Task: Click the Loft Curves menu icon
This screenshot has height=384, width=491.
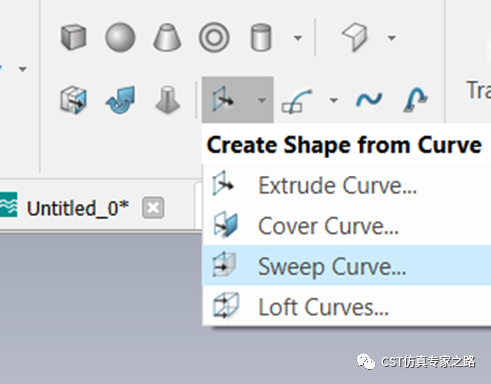Action: (226, 305)
